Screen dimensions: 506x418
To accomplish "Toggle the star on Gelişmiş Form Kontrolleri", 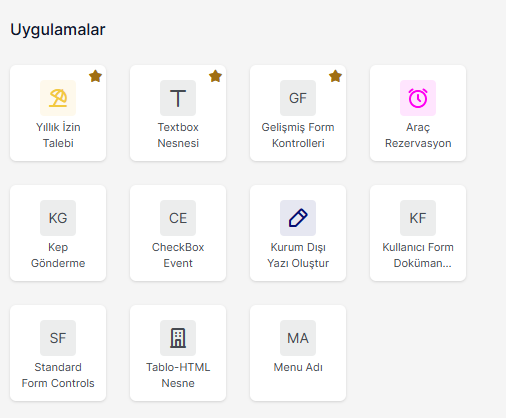I will point(335,76).
